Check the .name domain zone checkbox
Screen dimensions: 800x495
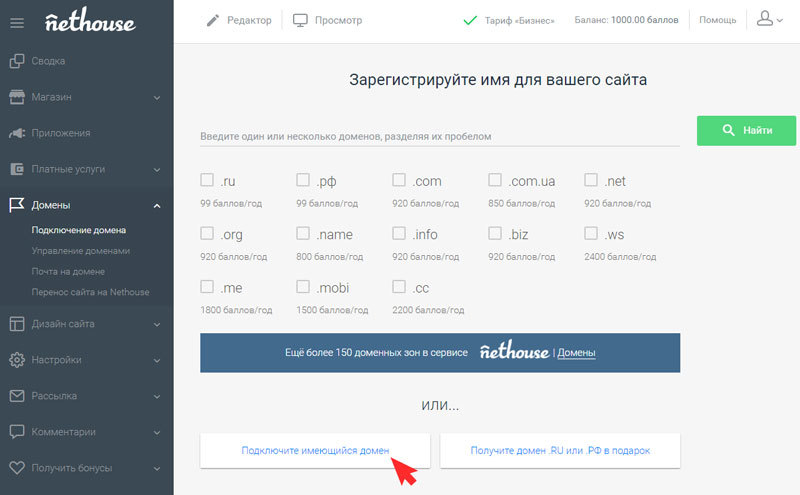pyautogui.click(x=303, y=233)
